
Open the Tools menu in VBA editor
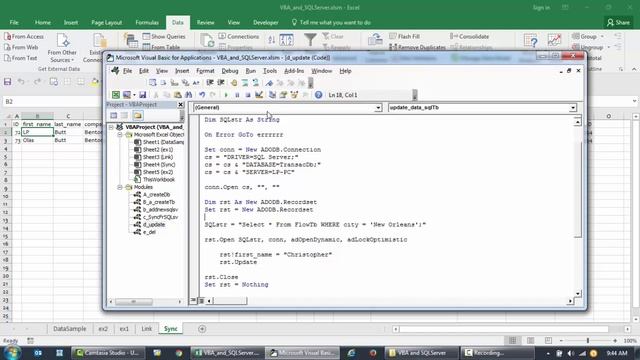(x=270, y=71)
